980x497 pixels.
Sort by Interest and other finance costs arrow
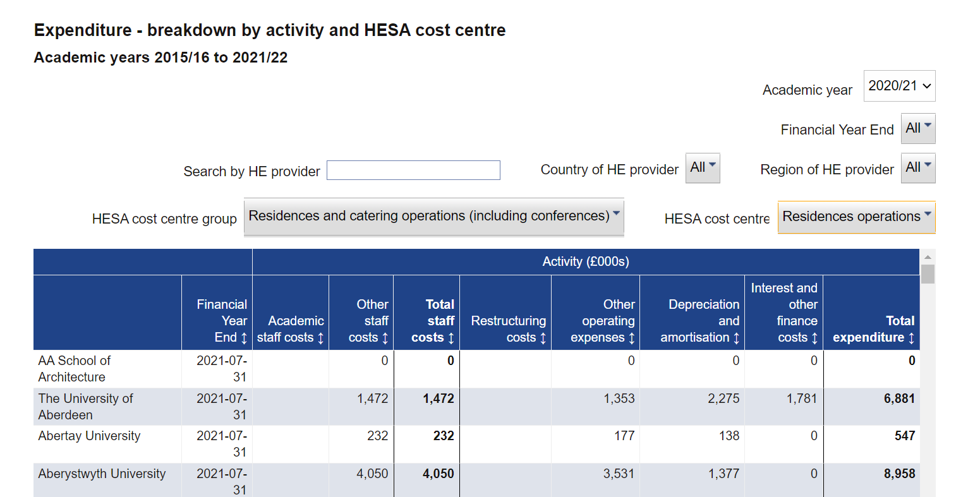[x=814, y=338]
